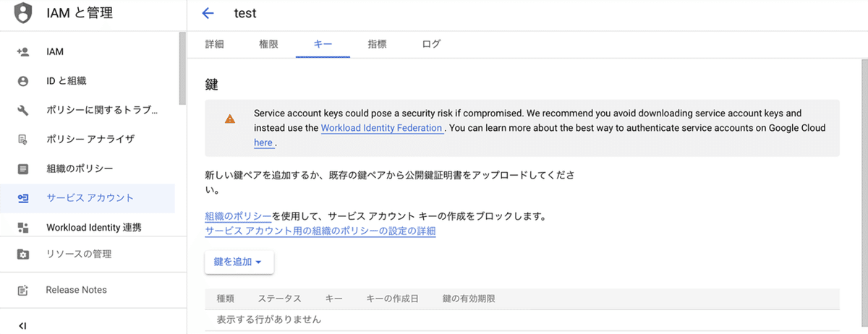Click the Workload Identity 連携 icon
Viewport: 868px width, 334px height.
[x=23, y=228]
